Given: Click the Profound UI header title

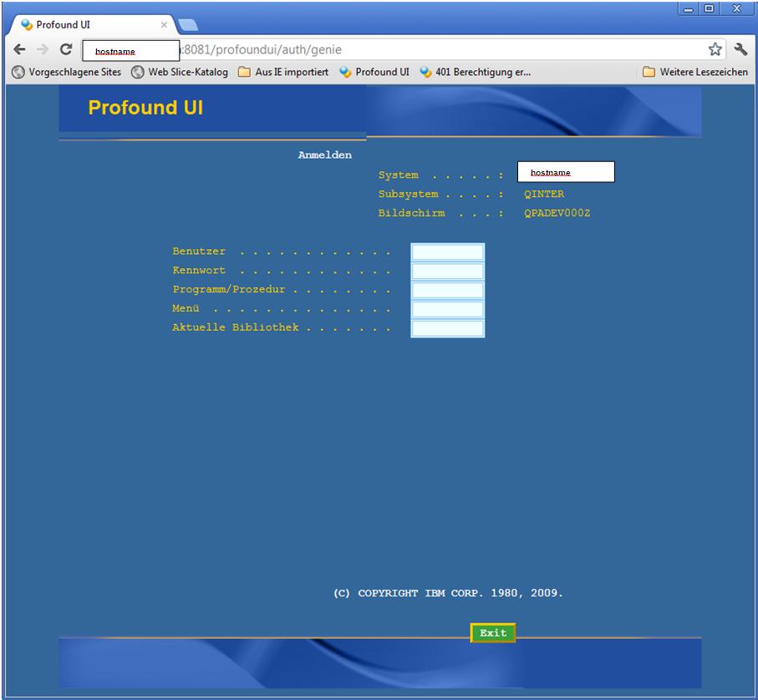Looking at the screenshot, I should 145,107.
